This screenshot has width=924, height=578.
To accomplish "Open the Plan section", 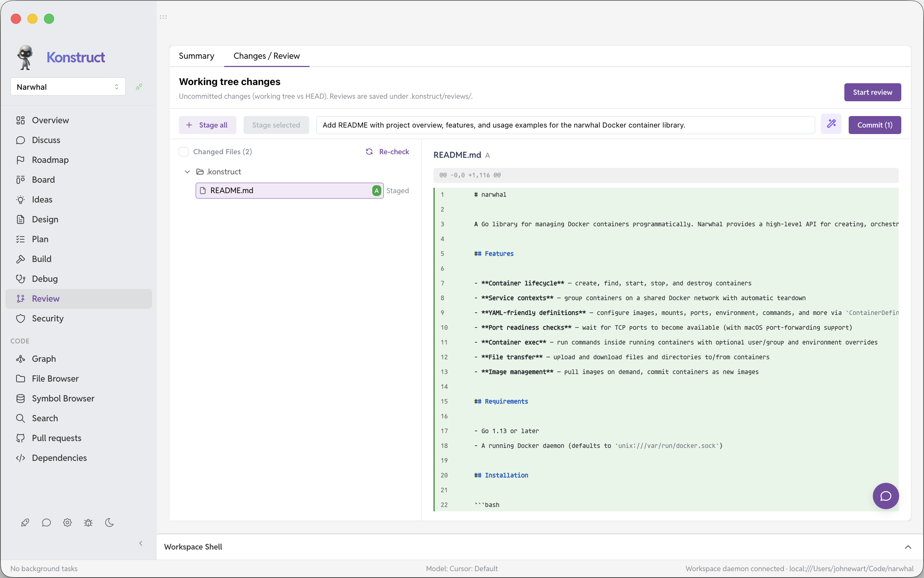I will point(79,239).
